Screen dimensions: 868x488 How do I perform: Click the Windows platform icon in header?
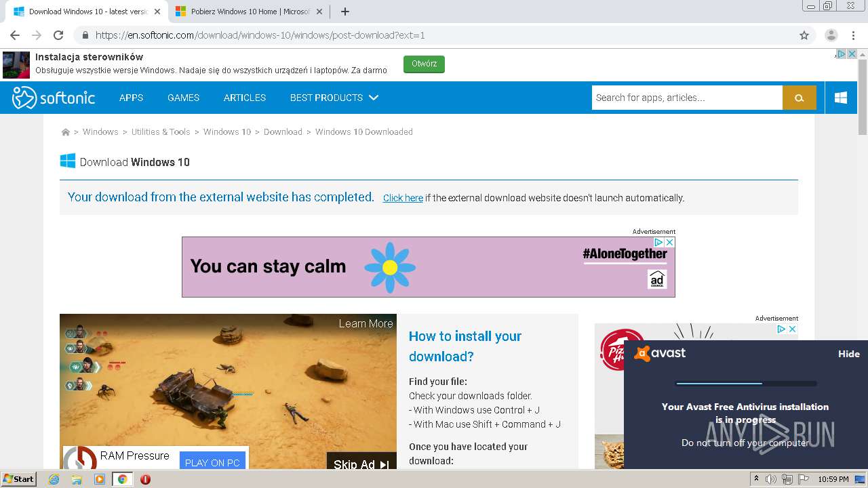coord(841,98)
